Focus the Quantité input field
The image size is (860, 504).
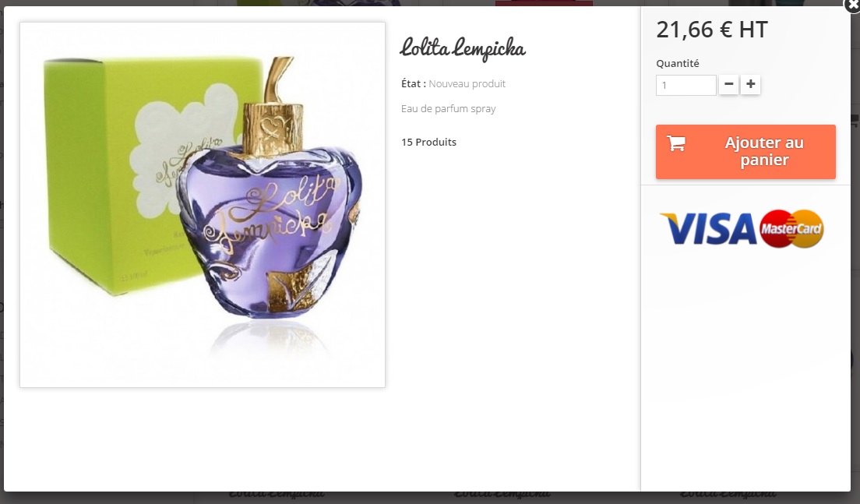click(x=686, y=85)
